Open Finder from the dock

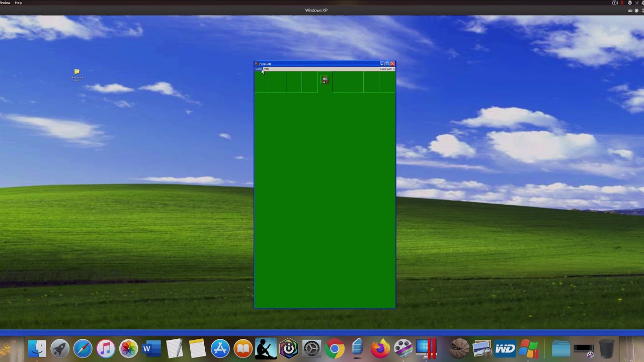pyautogui.click(x=37, y=348)
